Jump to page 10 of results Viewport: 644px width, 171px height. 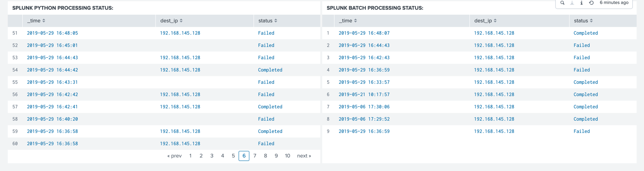coord(287,156)
